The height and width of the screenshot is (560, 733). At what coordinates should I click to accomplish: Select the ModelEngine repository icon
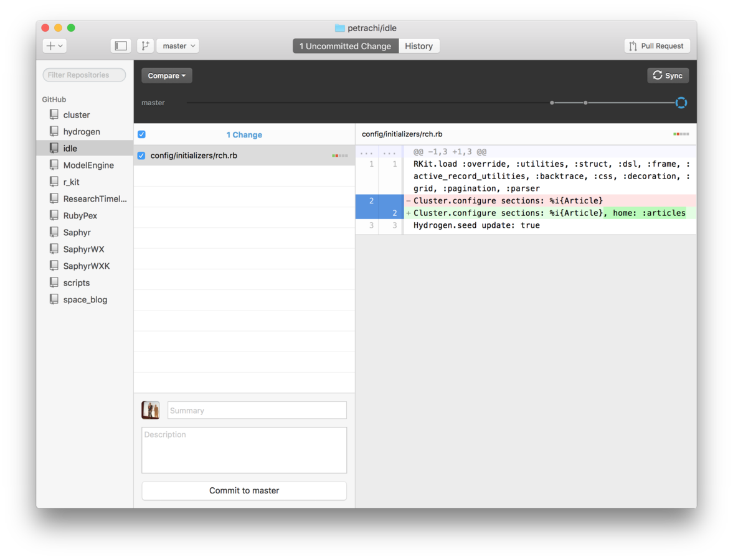[54, 165]
